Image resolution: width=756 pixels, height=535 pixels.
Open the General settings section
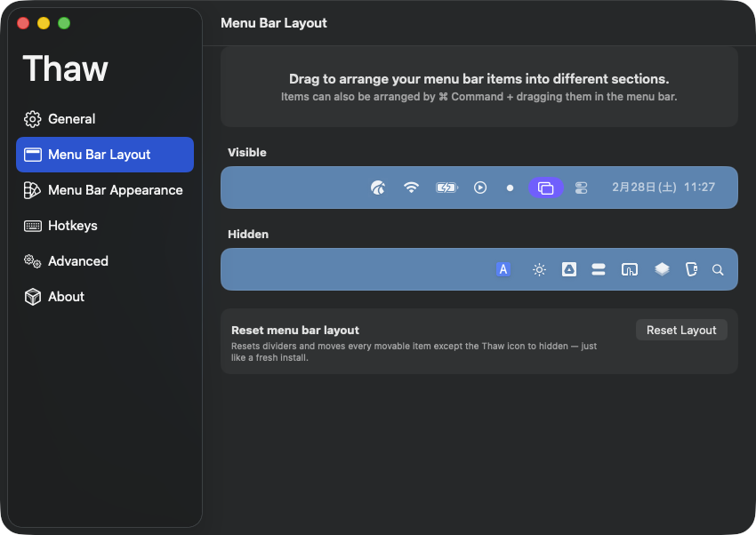(x=71, y=119)
